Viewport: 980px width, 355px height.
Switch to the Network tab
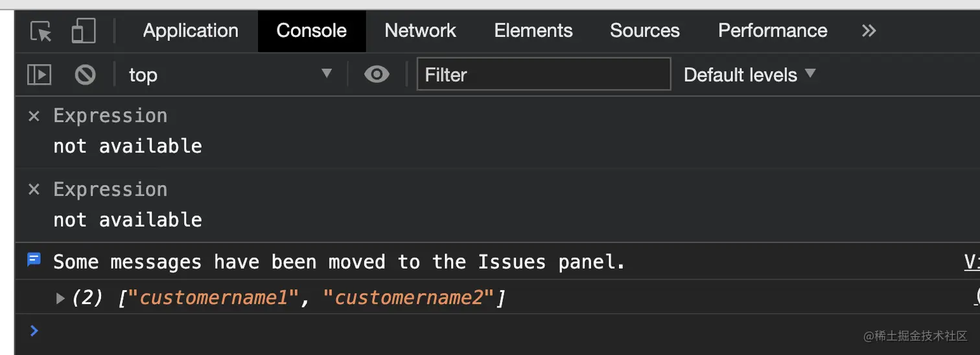pyautogui.click(x=420, y=31)
